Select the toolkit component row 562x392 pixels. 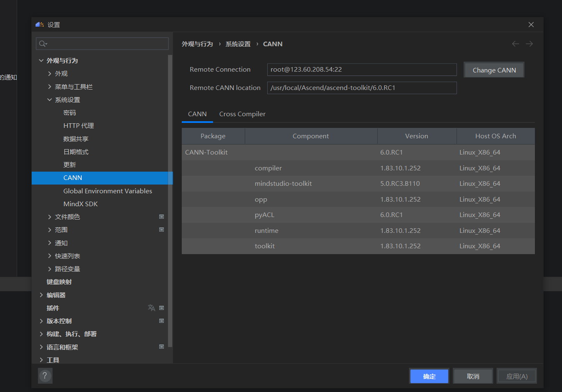pos(358,246)
